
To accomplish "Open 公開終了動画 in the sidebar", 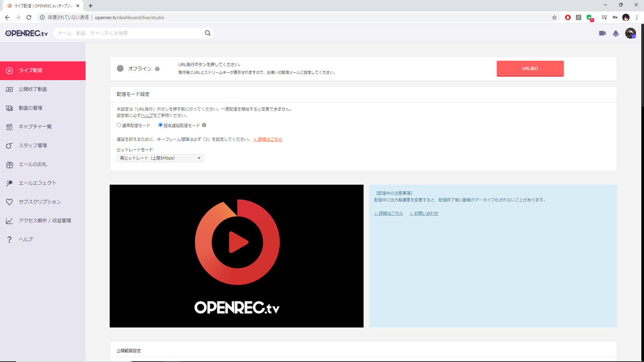I will point(42,89).
